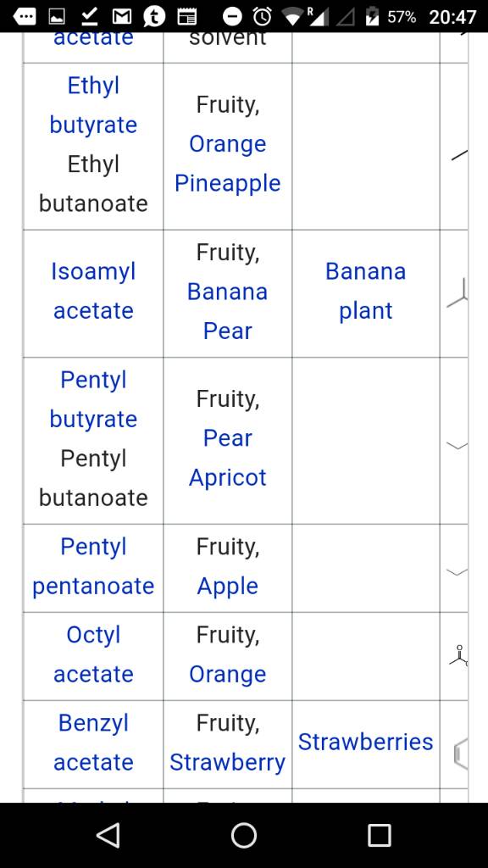Follow the Apricot link
Screen dimensions: 488x868
[227, 477]
